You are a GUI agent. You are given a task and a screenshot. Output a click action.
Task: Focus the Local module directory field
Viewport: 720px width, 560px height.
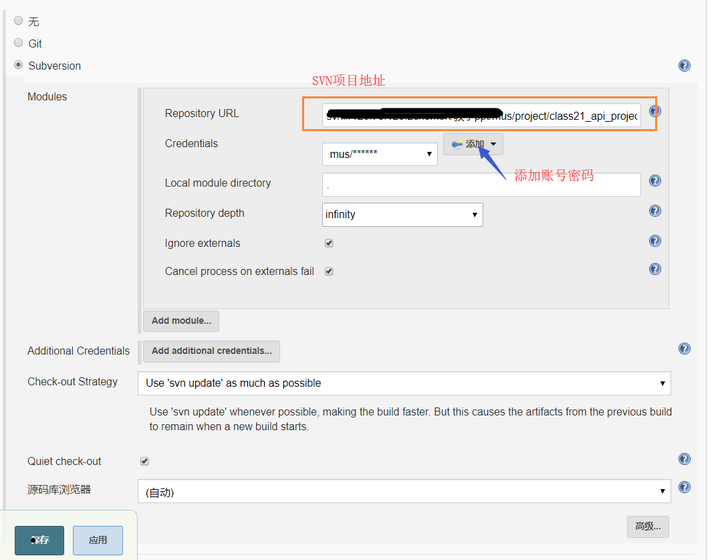[481, 185]
